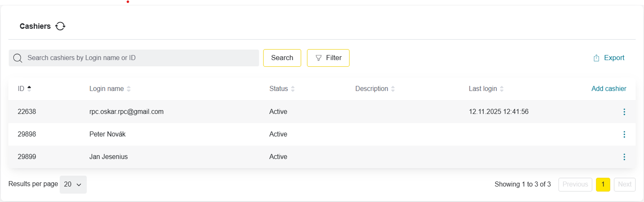The image size is (644, 202).
Task: Click last login 12.11.2025 12:41:56
Action: 498,112
